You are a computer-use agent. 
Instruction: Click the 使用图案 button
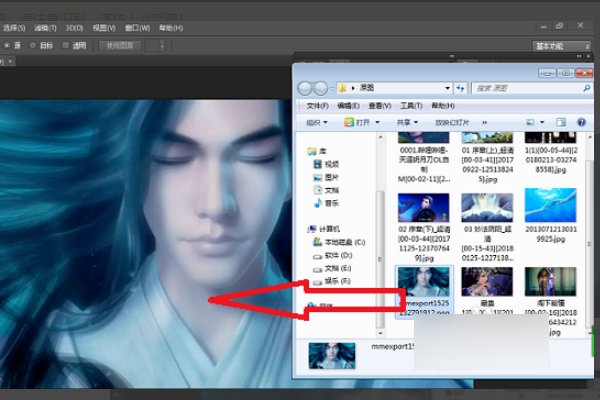(x=120, y=46)
